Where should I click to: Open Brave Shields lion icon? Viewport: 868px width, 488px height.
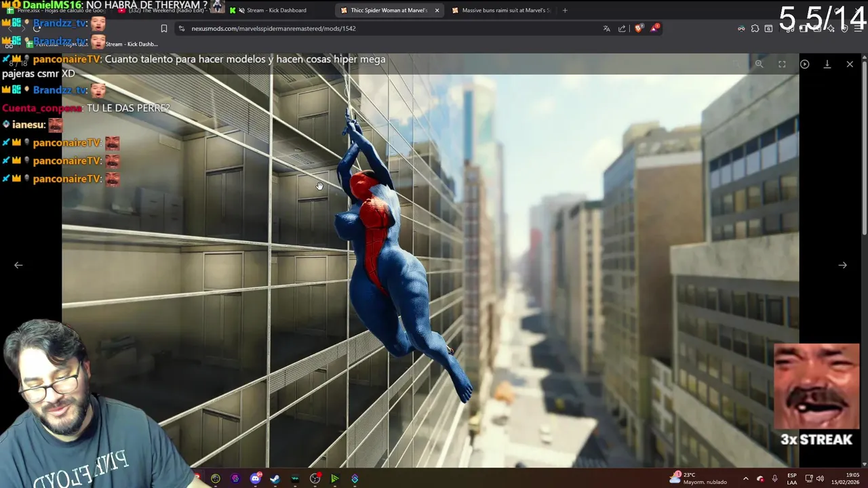[639, 28]
